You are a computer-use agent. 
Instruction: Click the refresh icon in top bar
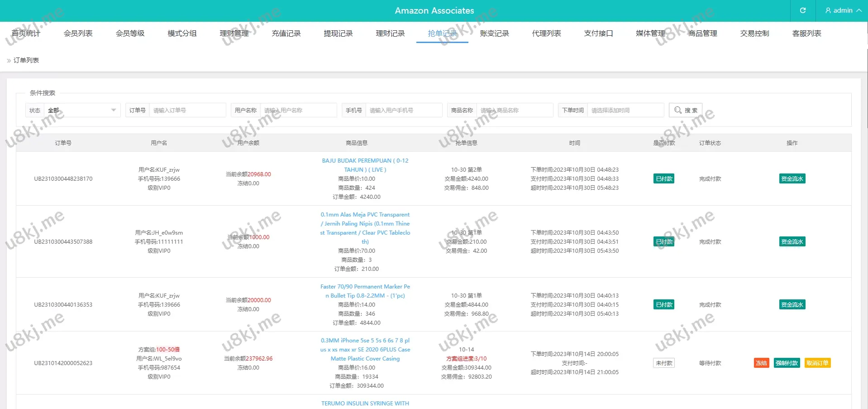(803, 10)
